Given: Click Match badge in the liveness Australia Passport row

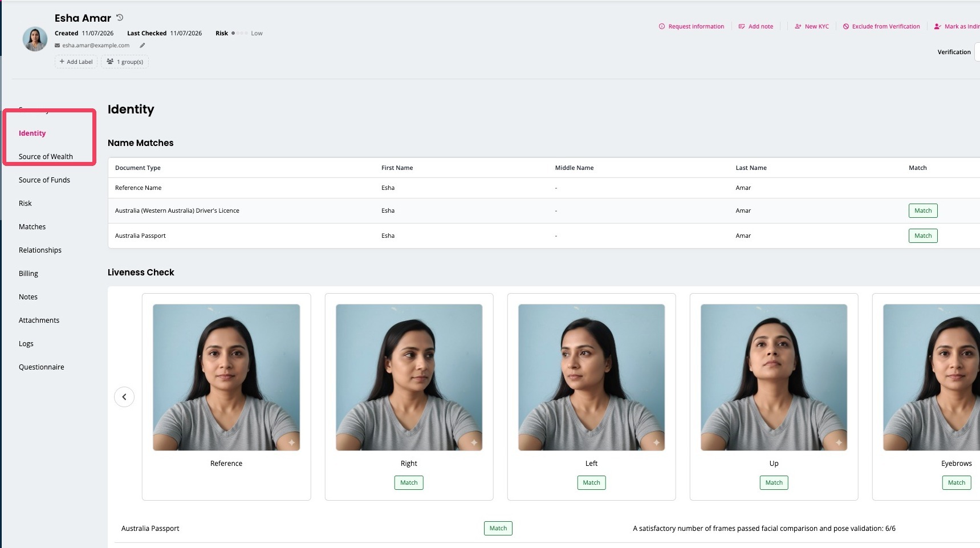Looking at the screenshot, I should (498, 528).
